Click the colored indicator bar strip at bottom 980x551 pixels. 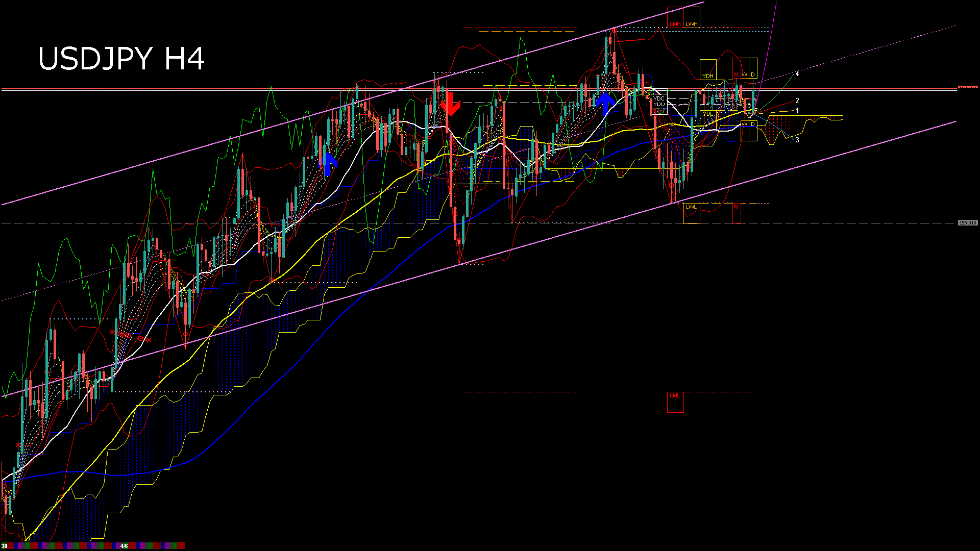pyautogui.click(x=77, y=545)
